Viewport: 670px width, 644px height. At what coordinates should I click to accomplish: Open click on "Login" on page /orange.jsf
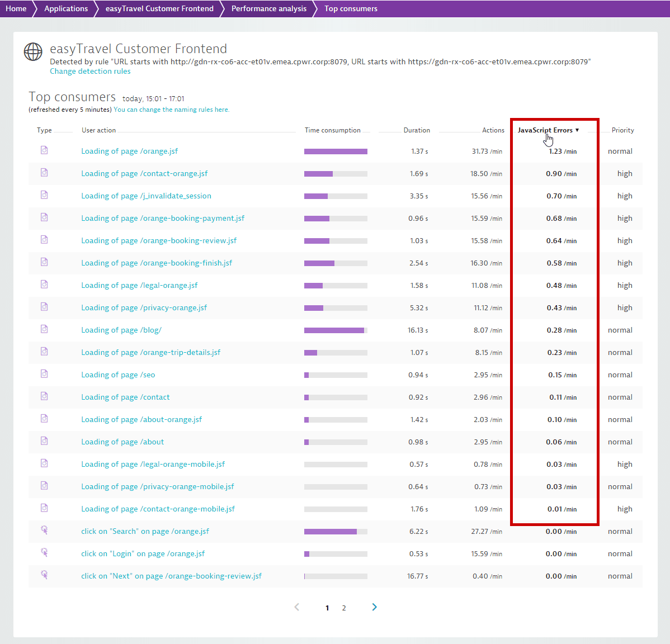pyautogui.click(x=143, y=553)
